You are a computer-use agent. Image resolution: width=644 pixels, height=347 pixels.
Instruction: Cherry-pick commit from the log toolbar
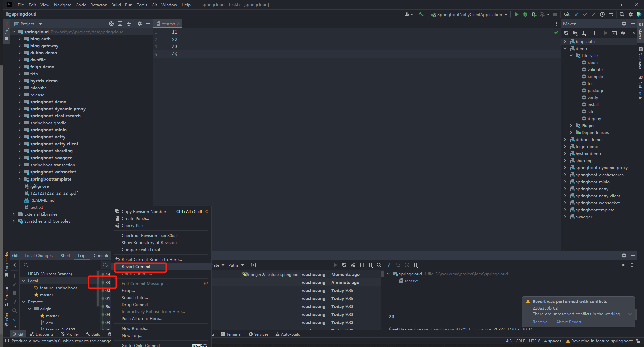point(353,265)
